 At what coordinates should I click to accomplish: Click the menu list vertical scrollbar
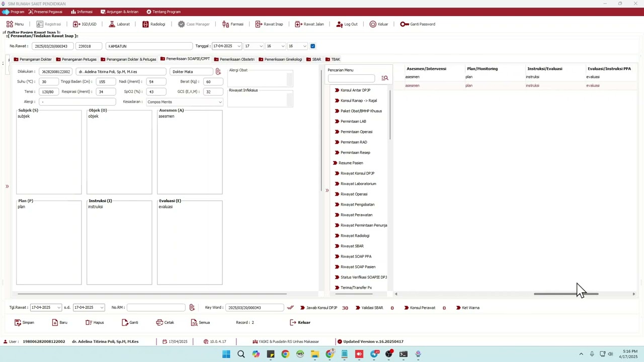pos(389,114)
